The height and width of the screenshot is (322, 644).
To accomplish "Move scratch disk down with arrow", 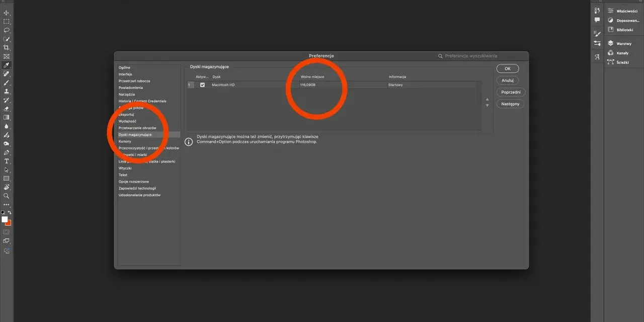I will coord(487,105).
